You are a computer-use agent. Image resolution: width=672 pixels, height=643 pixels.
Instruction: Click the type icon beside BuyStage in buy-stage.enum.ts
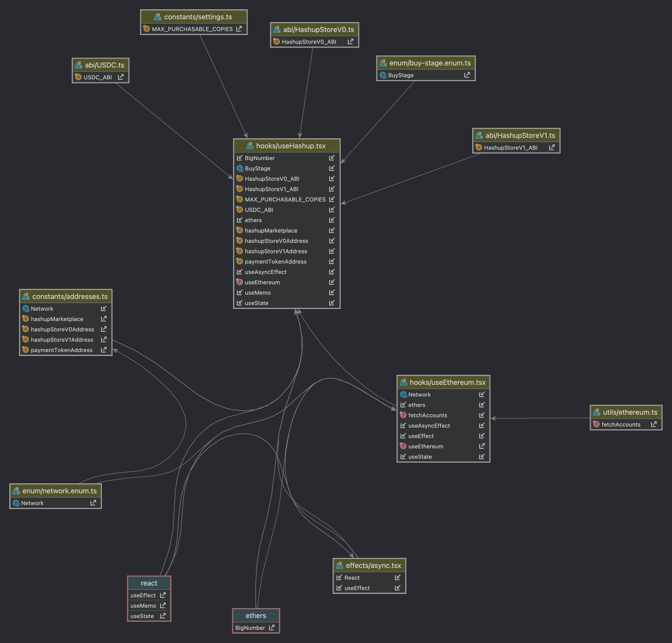383,75
